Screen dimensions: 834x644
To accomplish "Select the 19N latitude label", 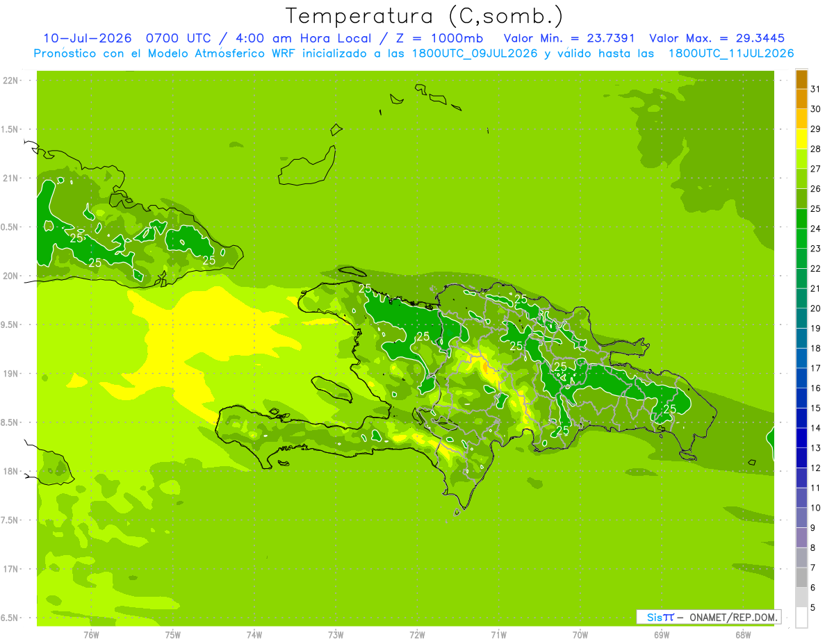I will pos(11,374).
